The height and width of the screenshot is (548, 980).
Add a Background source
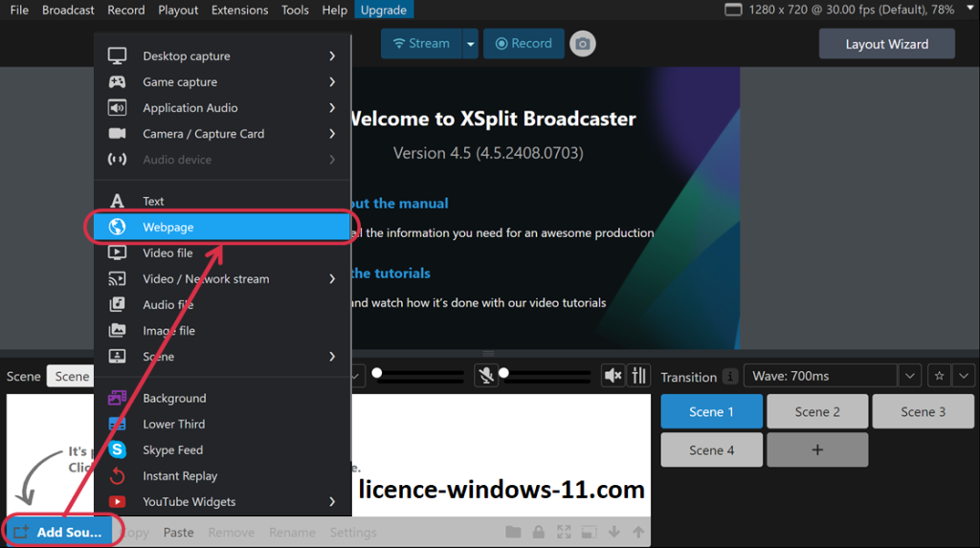tap(174, 398)
